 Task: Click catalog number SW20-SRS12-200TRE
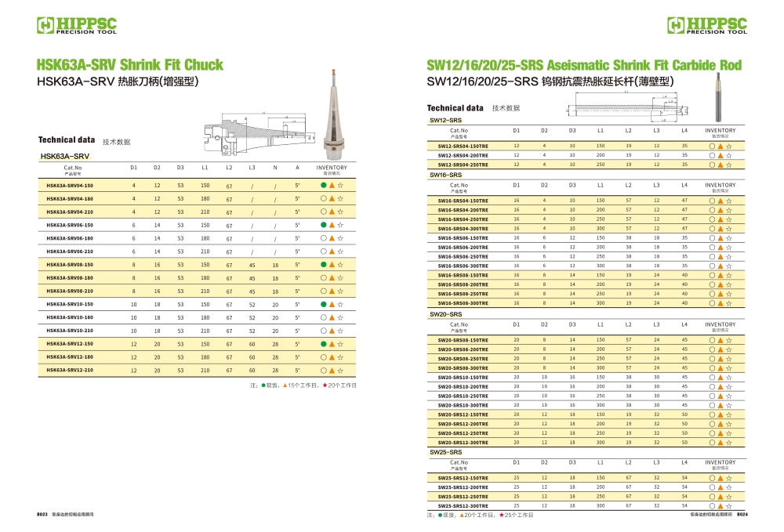pos(463,424)
